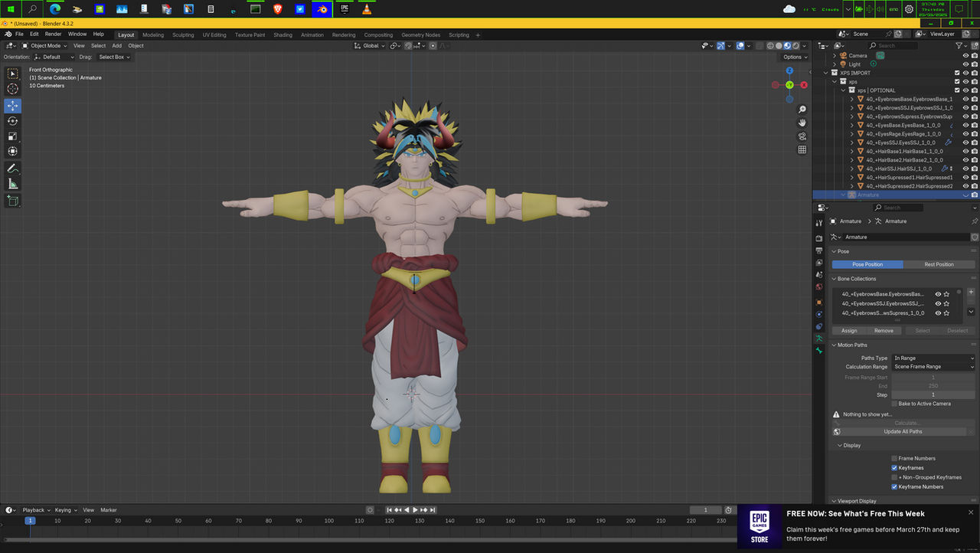Collapse the XPS IMPORT collection
Viewport: 980px width, 553px height.
click(x=826, y=73)
